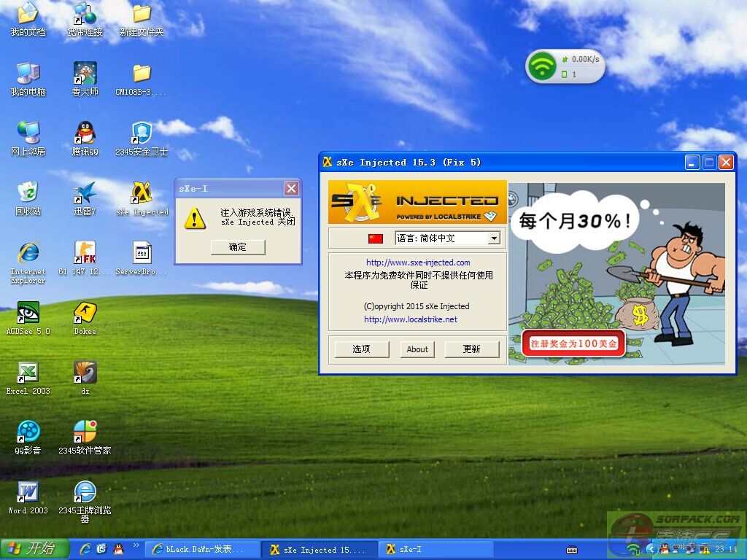Click the 确定 button in error dialog

[238, 247]
